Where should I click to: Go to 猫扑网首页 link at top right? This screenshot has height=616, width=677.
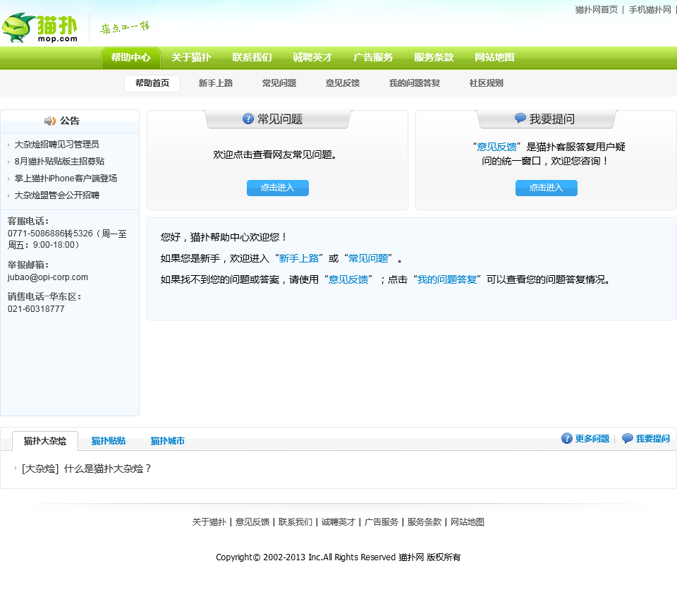click(597, 9)
